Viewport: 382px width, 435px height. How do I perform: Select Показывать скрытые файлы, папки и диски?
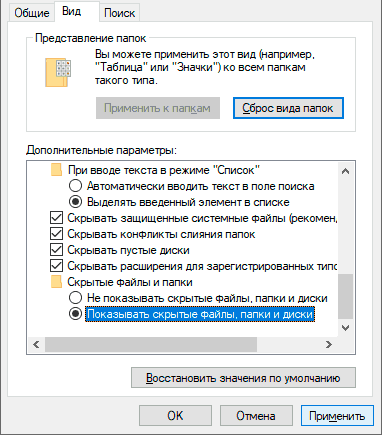[x=75, y=314]
